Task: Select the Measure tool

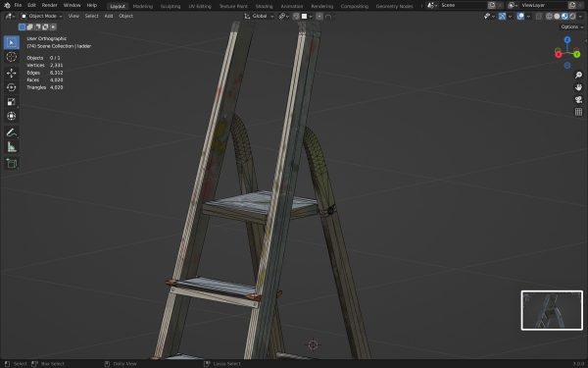Action: 11,147
